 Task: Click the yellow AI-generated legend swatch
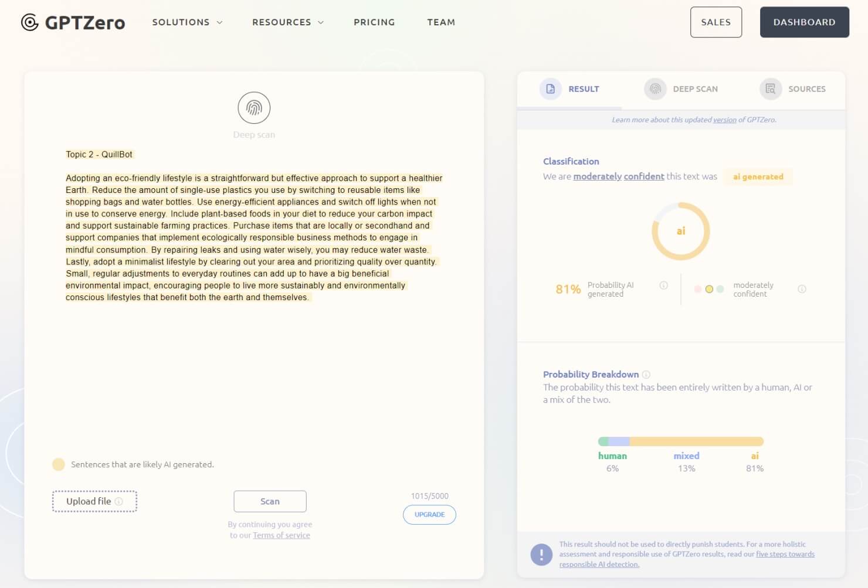point(58,465)
